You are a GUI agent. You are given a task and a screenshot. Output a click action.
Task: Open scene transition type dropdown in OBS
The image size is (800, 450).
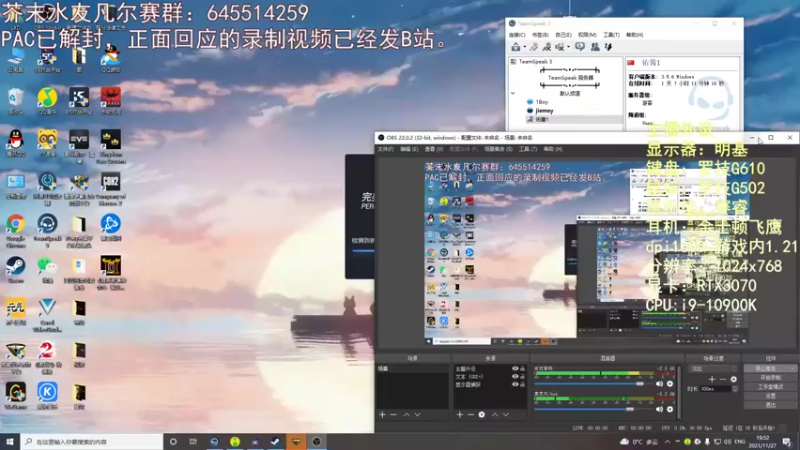pos(713,368)
